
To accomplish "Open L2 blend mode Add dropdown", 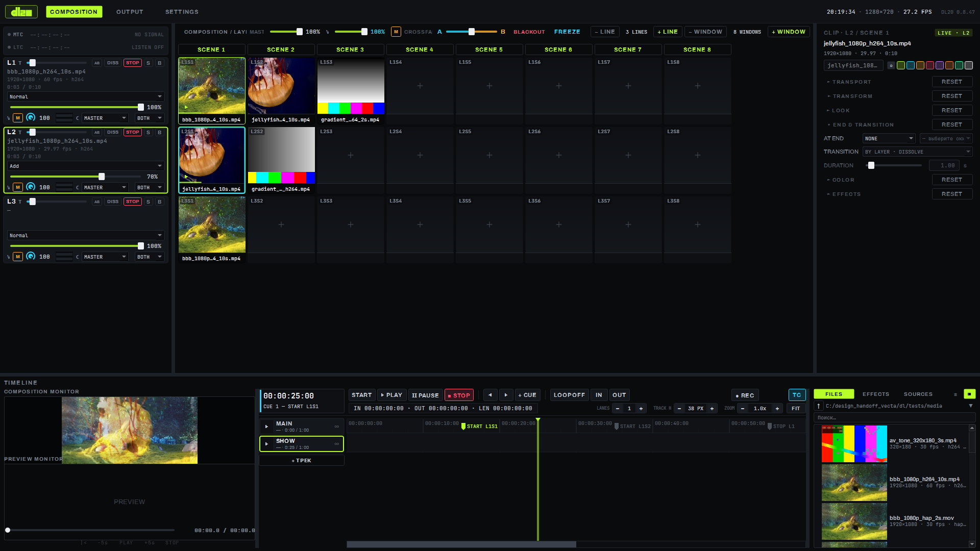I will click(86, 166).
